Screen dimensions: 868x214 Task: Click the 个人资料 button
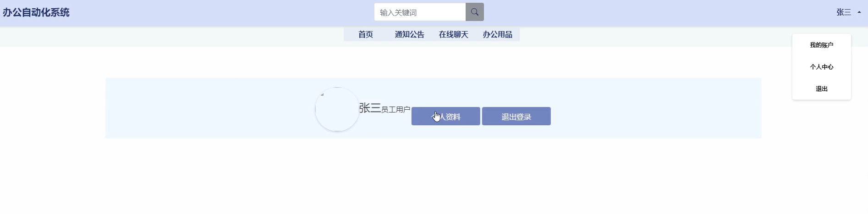(446, 116)
